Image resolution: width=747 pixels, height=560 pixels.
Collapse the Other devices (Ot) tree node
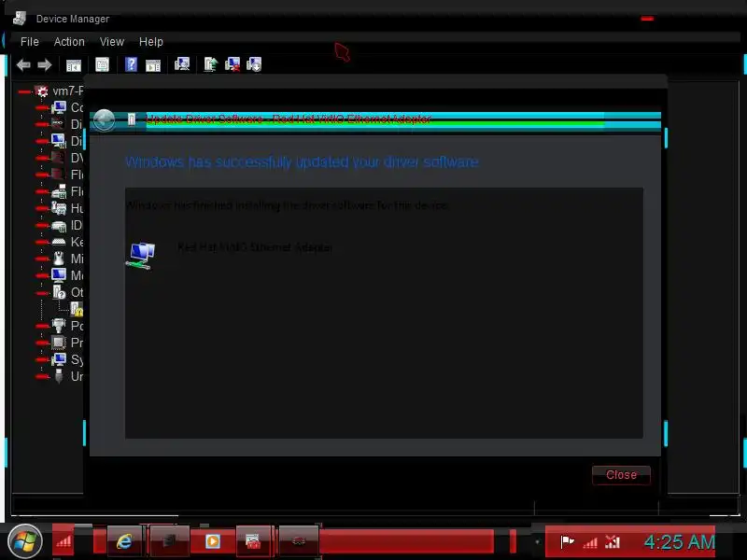click(42, 292)
